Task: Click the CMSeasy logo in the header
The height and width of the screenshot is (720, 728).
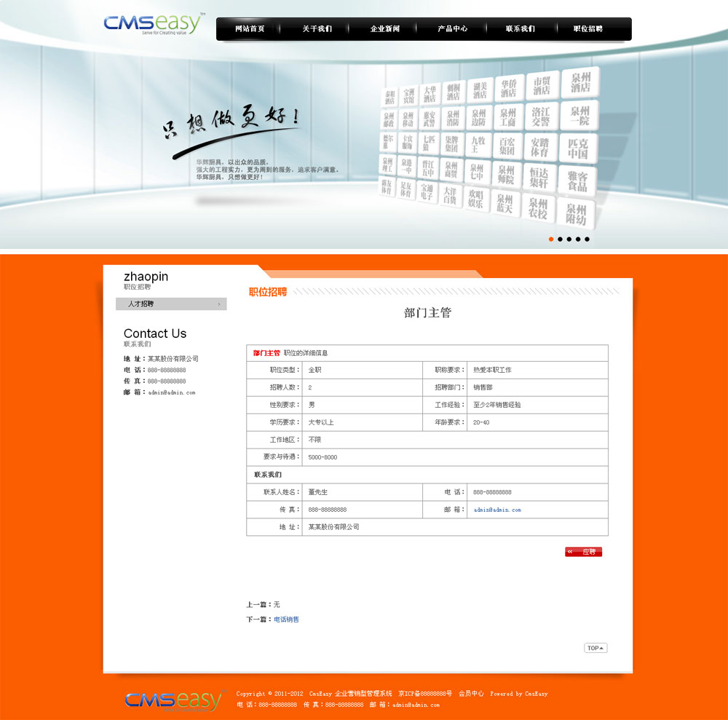Action: 154,25
